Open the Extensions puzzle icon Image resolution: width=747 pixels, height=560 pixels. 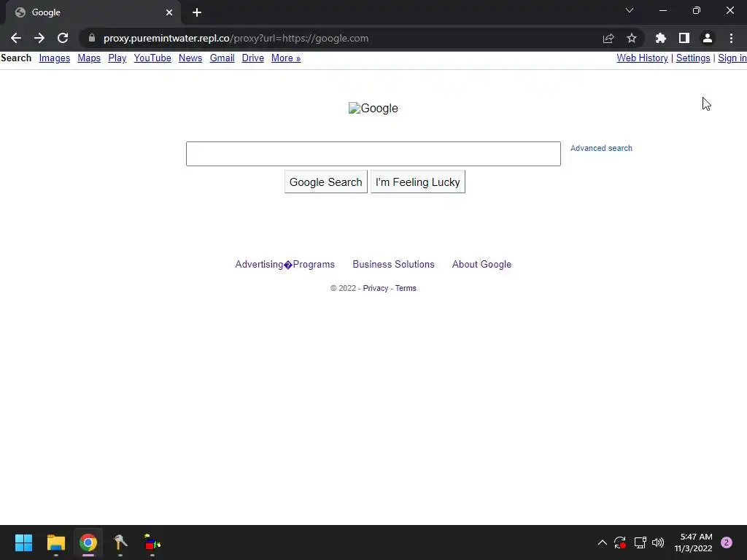coord(661,38)
